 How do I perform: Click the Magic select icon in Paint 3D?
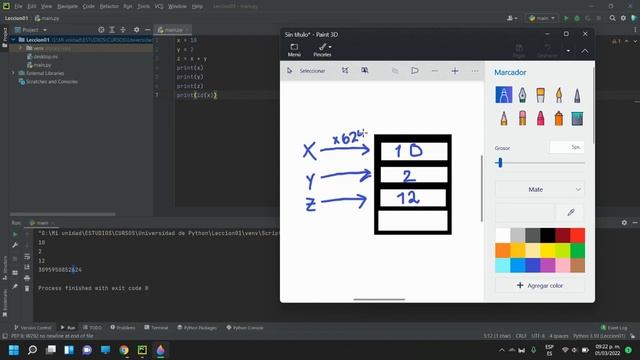[x=364, y=71]
